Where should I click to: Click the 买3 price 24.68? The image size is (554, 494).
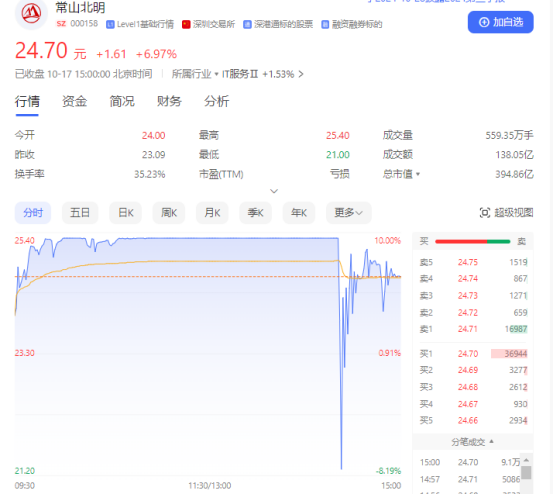pos(468,387)
